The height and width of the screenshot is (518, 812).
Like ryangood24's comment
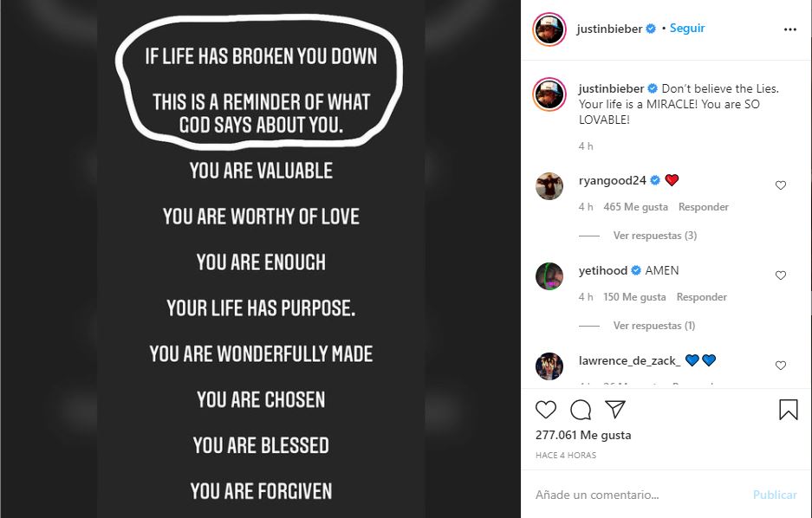(781, 185)
